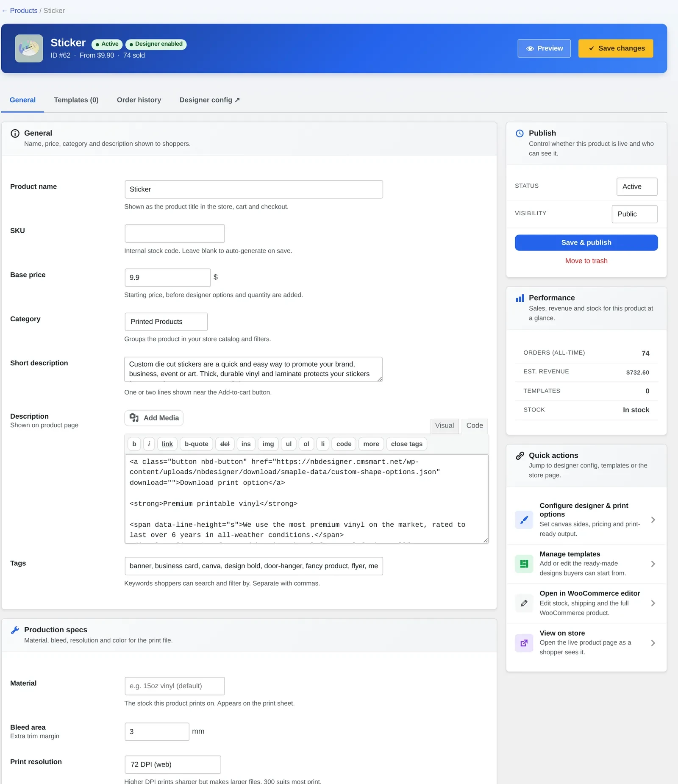
Task: Click the Base price field
Action: coord(167,278)
